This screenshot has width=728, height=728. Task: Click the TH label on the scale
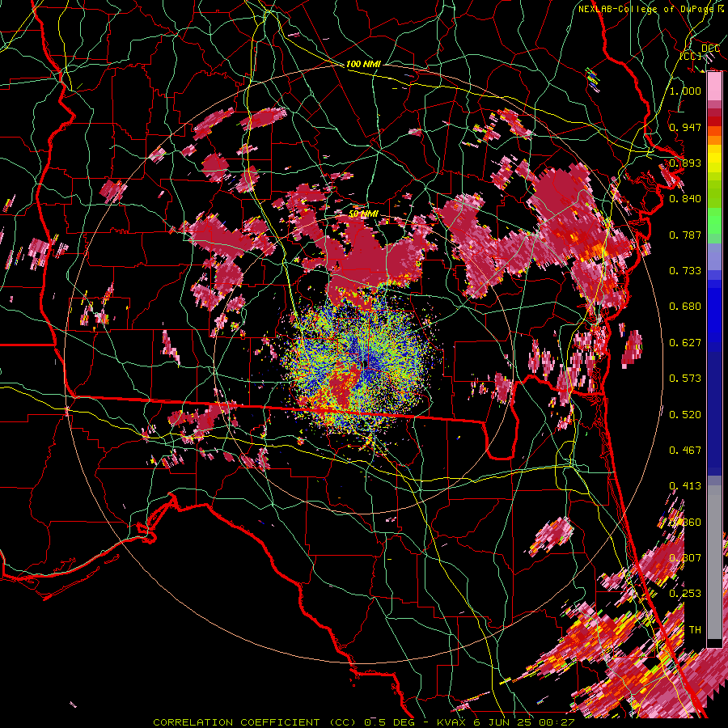tap(695, 630)
